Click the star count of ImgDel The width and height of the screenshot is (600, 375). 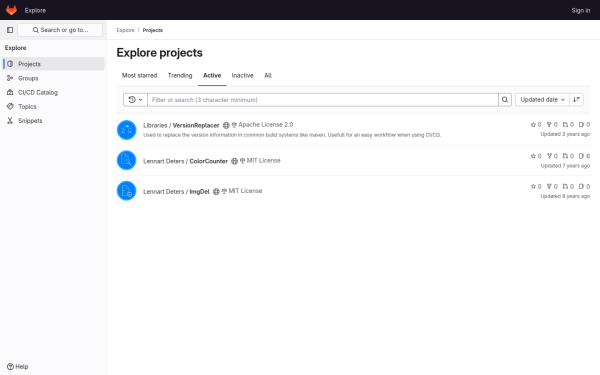pos(536,186)
